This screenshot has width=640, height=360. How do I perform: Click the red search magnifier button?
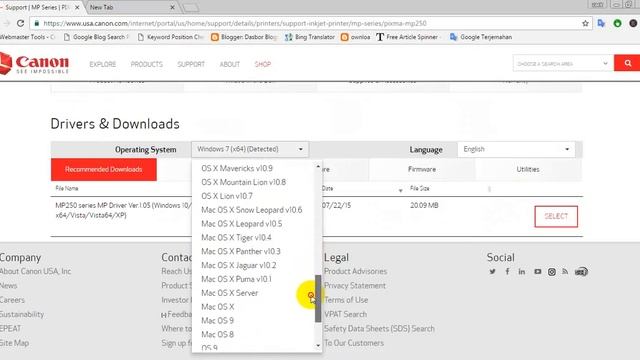pos(627,63)
